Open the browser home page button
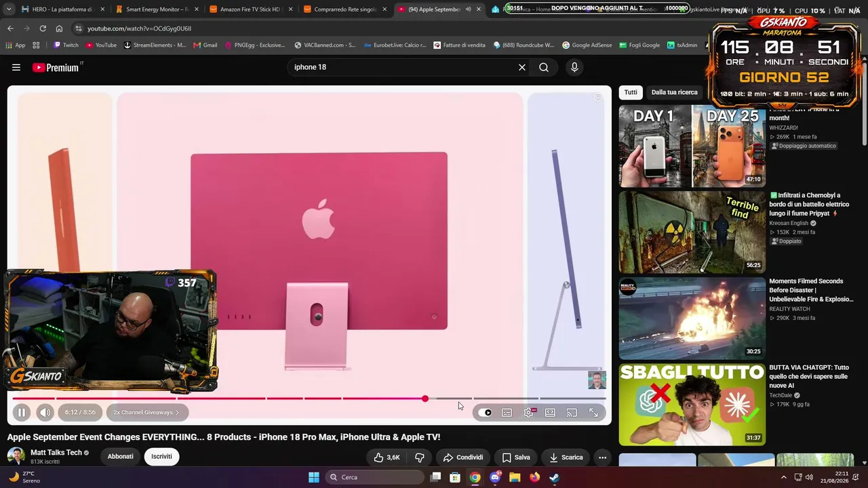The width and height of the screenshot is (868, 488). tap(59, 28)
